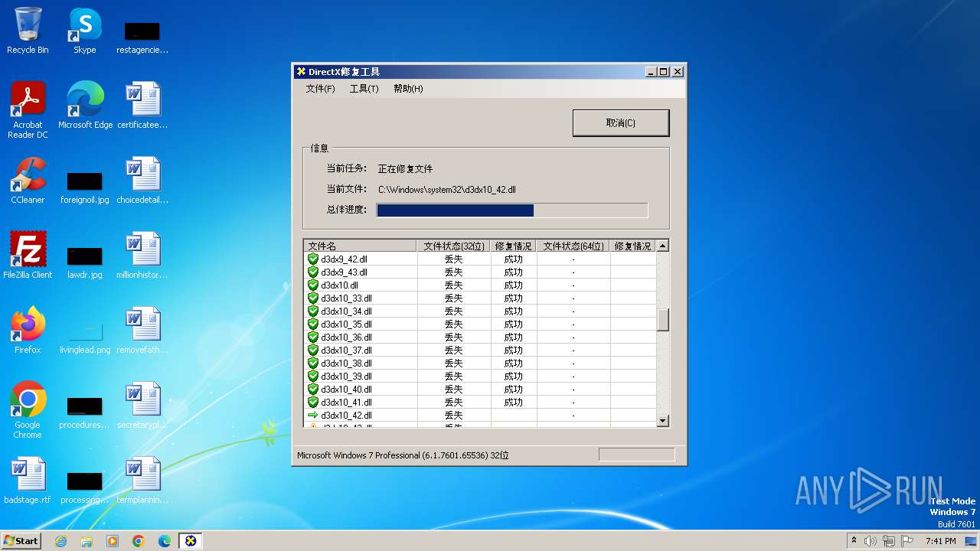This screenshot has width=980, height=551.
Task: Click the 文件名 column header
Action: 361,246
